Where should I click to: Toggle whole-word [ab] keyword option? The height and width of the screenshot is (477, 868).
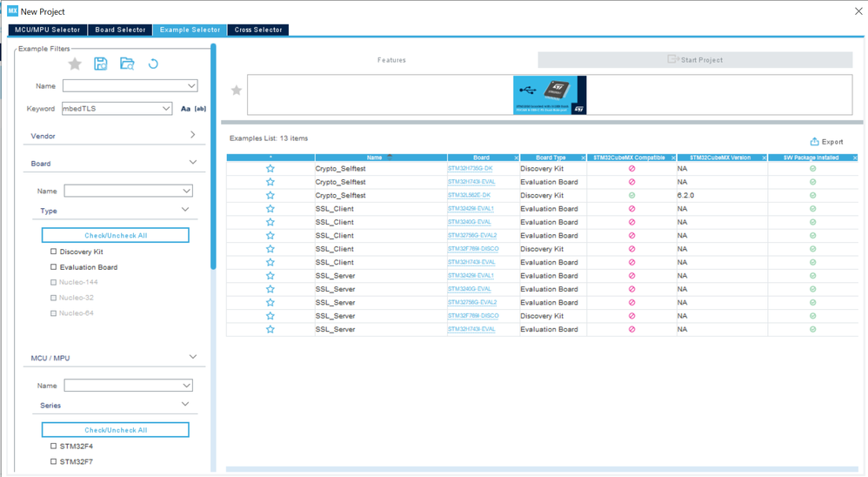click(x=200, y=109)
